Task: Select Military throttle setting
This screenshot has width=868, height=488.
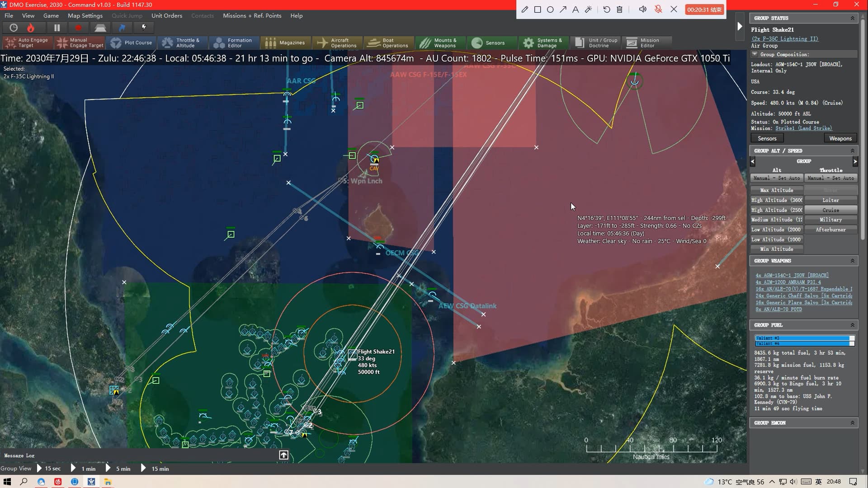Action: [x=831, y=220]
